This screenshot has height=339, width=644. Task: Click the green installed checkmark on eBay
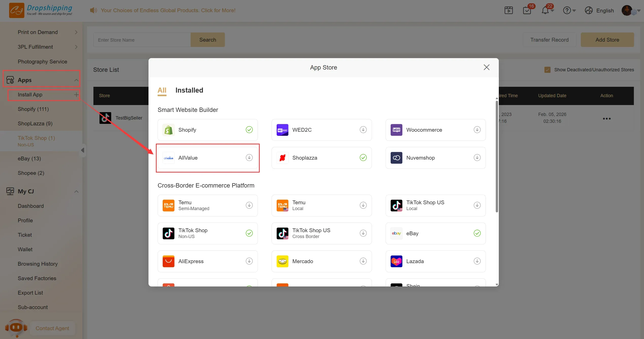point(477,233)
